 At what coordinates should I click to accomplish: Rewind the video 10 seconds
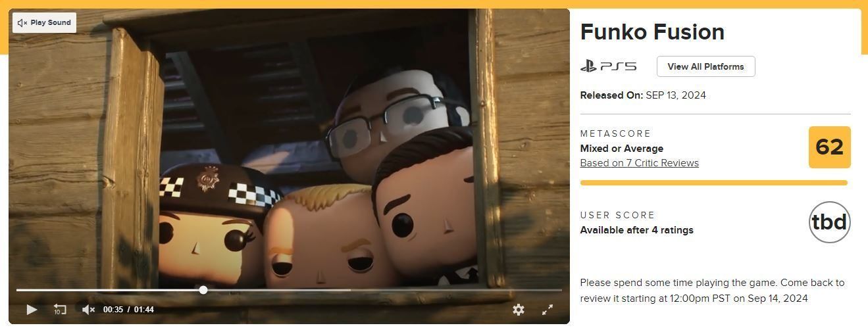coord(60,310)
